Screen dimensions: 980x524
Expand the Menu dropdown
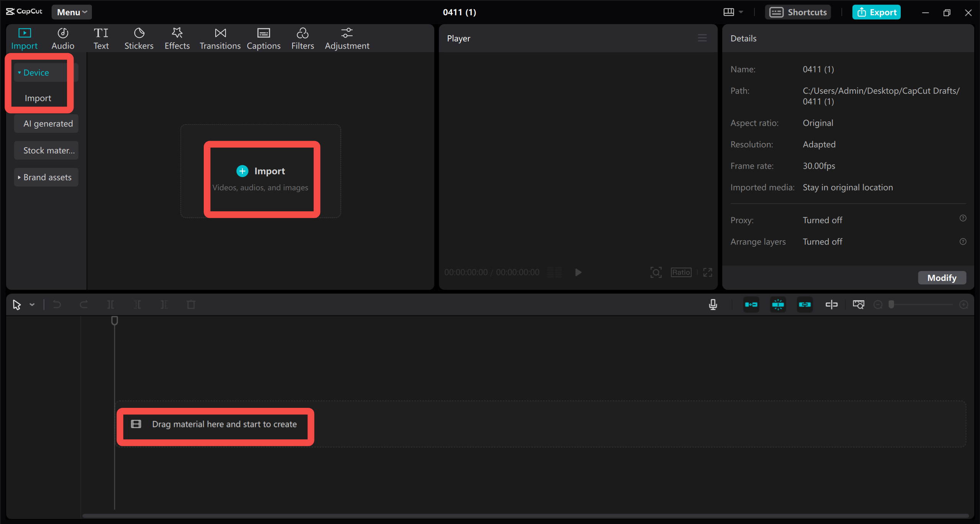(x=71, y=12)
